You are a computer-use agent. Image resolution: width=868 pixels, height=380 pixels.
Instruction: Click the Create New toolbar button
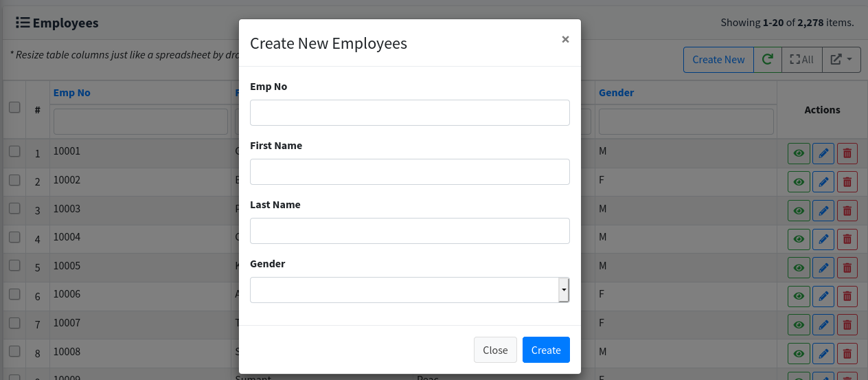click(x=718, y=60)
